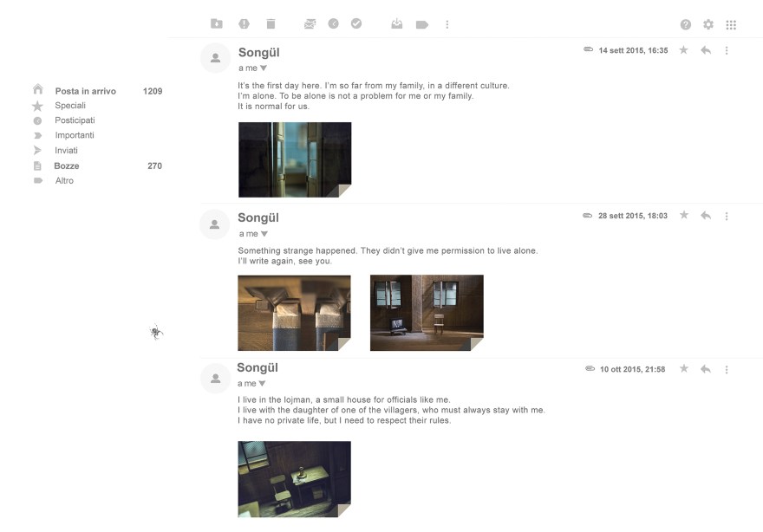The width and height of the screenshot is (763, 532).
Task: Star the 28 sett 2015 message
Action: (x=683, y=215)
